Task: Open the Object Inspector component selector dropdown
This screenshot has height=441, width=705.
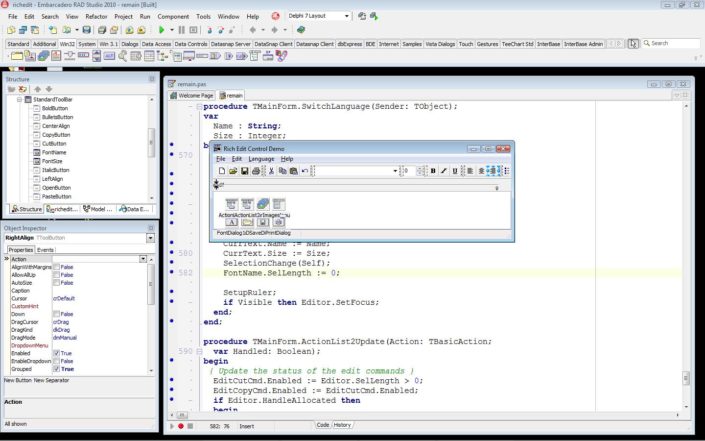Action: tap(150, 238)
